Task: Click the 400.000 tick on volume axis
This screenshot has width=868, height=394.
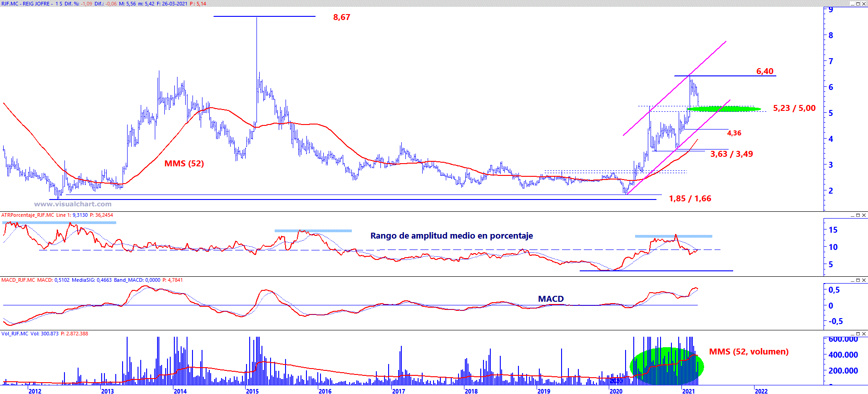Action: pyautogui.click(x=843, y=355)
